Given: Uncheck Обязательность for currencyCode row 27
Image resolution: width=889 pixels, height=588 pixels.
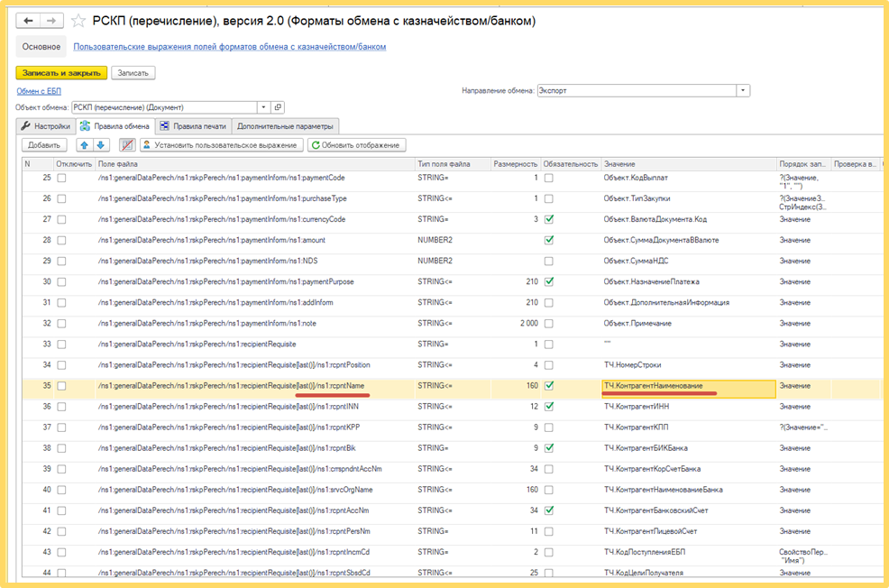Looking at the screenshot, I should tap(549, 219).
